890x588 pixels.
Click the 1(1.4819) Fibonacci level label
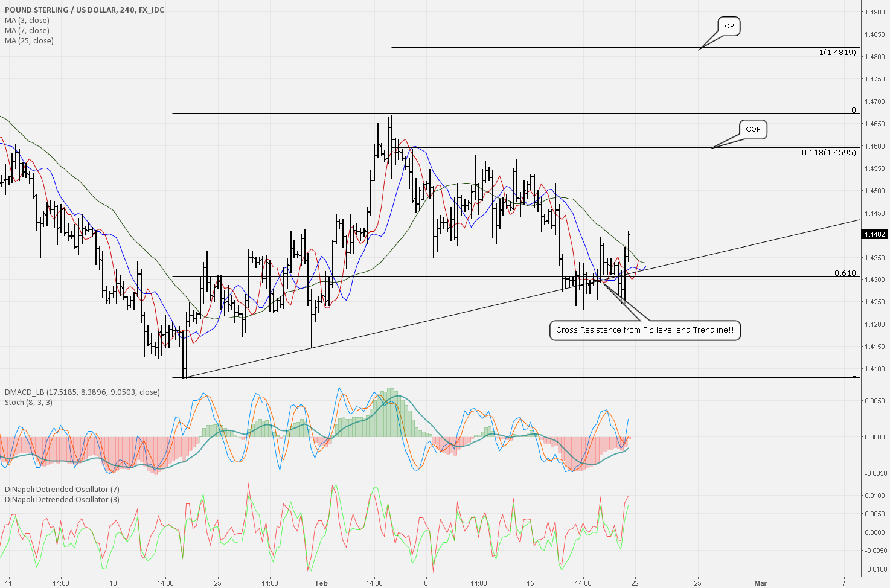[837, 53]
